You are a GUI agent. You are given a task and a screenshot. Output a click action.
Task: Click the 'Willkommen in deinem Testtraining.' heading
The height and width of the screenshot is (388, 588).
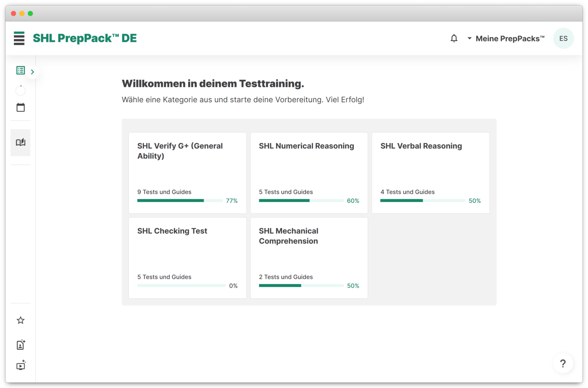point(213,83)
